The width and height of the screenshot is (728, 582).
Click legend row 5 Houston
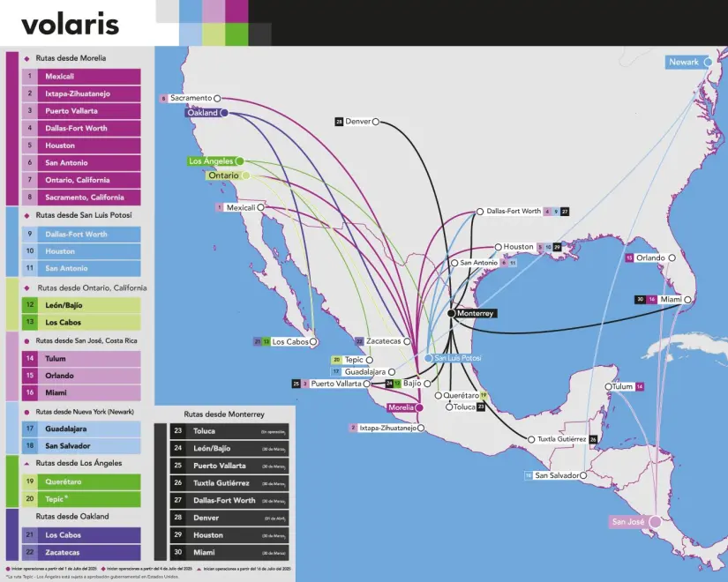tap(81, 145)
